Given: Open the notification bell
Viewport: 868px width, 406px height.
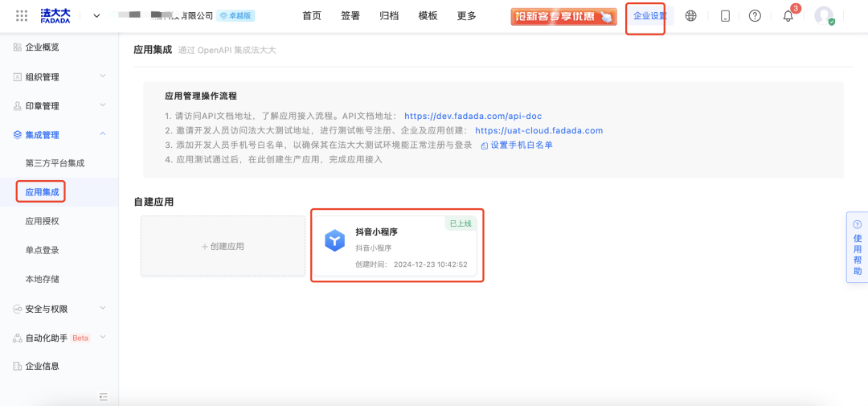Looking at the screenshot, I should coord(788,16).
